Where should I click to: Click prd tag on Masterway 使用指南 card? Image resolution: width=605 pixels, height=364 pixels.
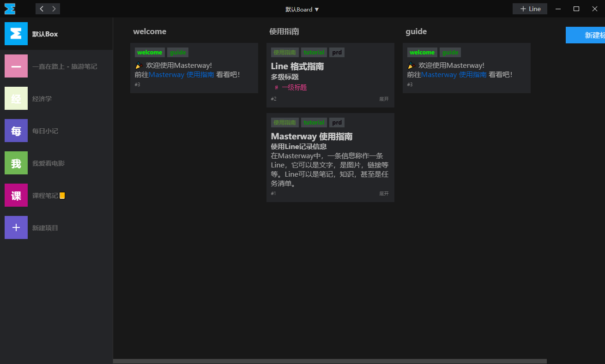337,123
